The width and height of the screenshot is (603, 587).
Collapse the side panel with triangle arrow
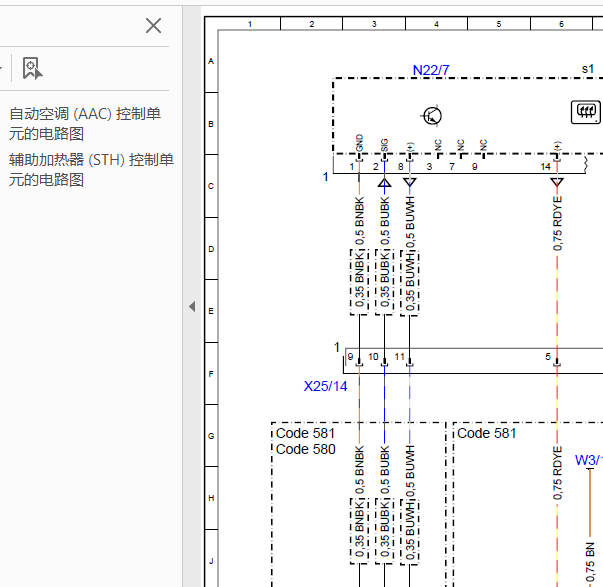pyautogui.click(x=192, y=307)
